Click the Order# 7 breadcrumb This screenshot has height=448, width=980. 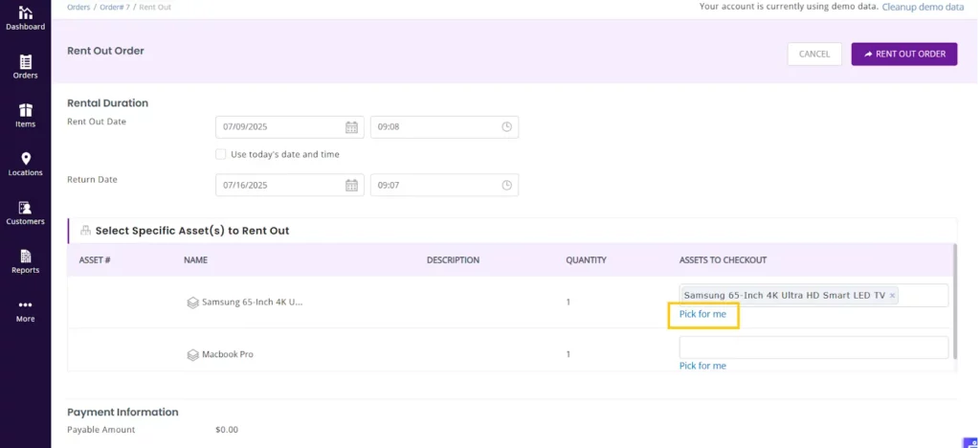pos(113,7)
